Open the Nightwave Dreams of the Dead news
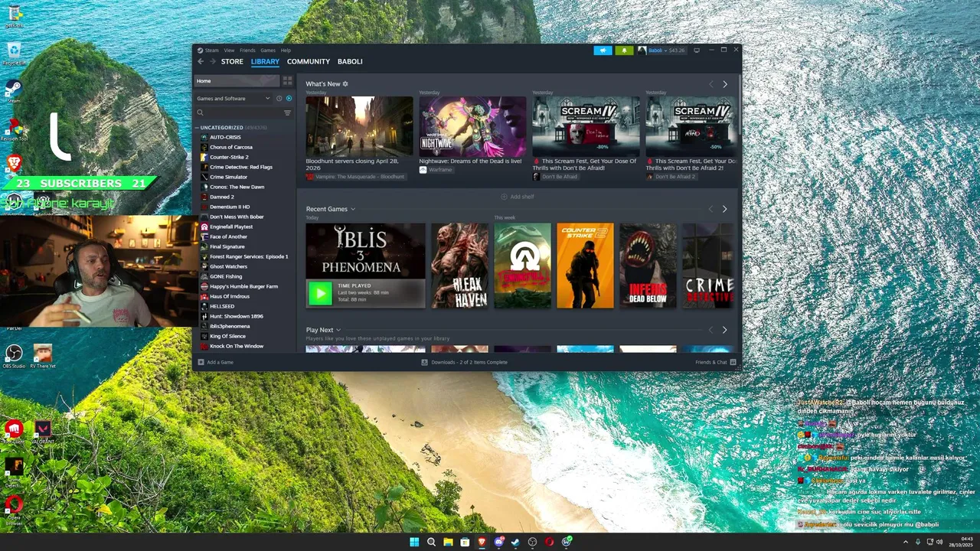The height and width of the screenshot is (551, 980). click(472, 126)
